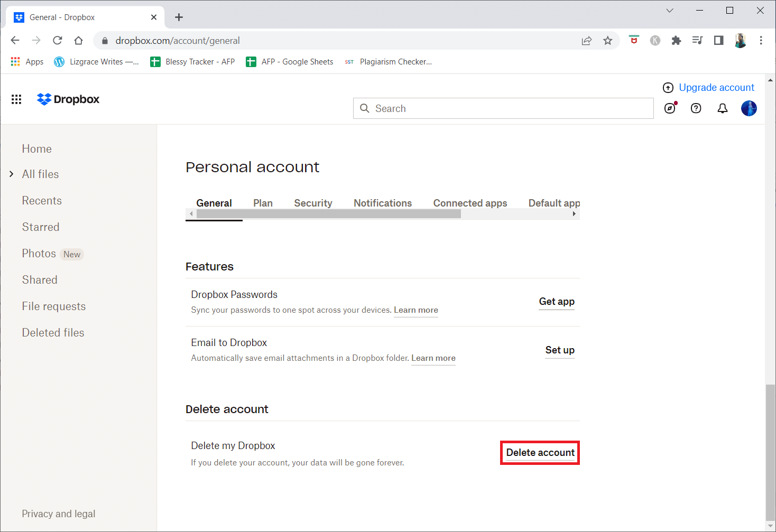This screenshot has width=776, height=532.
Task: Switch to the Plan tab
Action: (x=263, y=203)
